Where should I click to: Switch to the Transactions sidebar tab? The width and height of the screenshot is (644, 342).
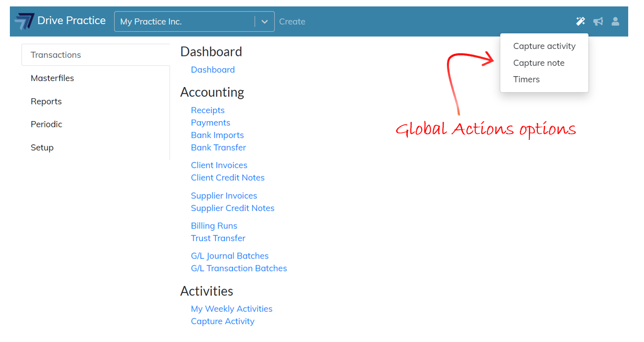pos(56,55)
